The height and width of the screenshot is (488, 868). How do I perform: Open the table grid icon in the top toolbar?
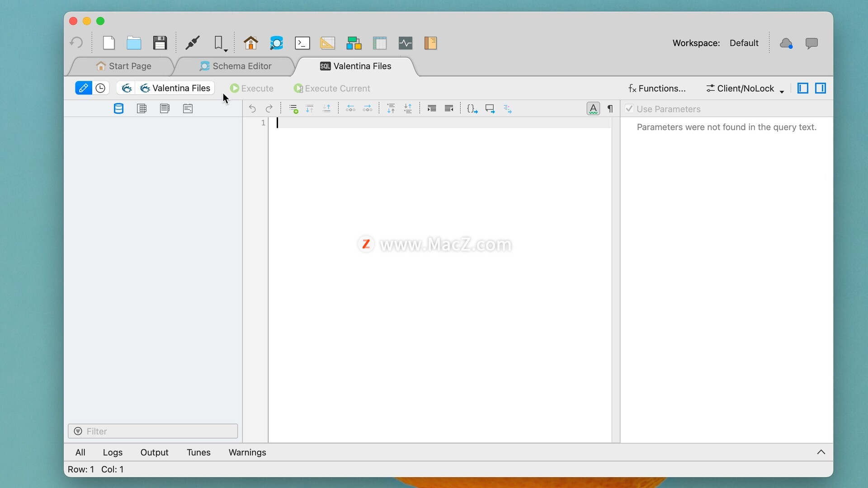pyautogui.click(x=380, y=43)
